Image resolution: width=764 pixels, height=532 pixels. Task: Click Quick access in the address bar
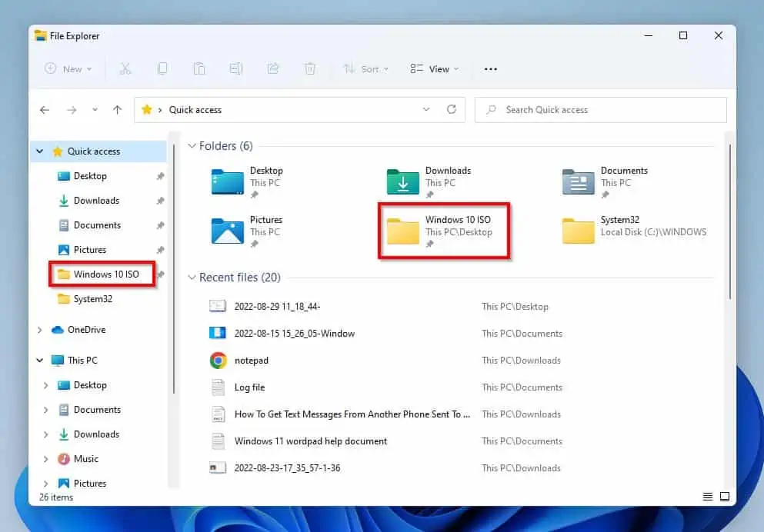(x=195, y=110)
